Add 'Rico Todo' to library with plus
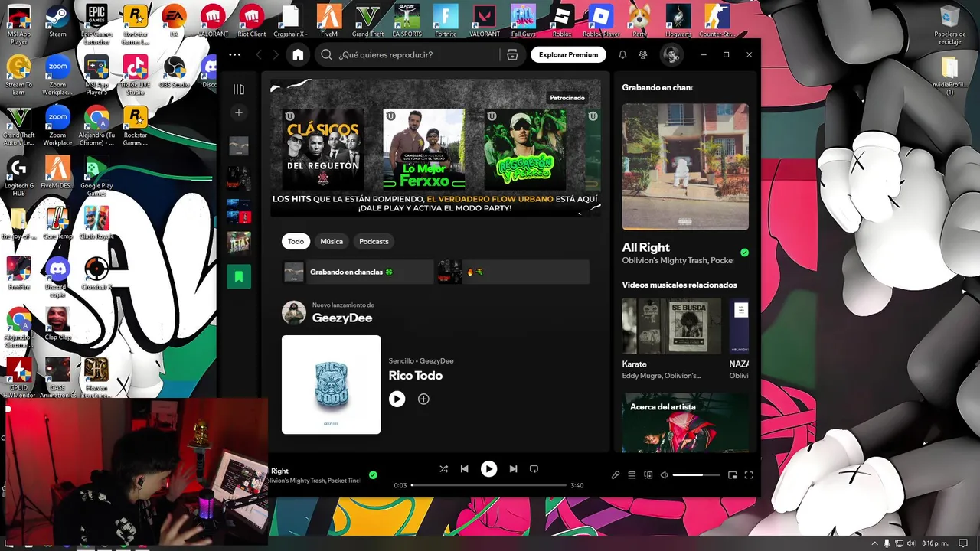Image resolution: width=980 pixels, height=551 pixels. coord(423,399)
